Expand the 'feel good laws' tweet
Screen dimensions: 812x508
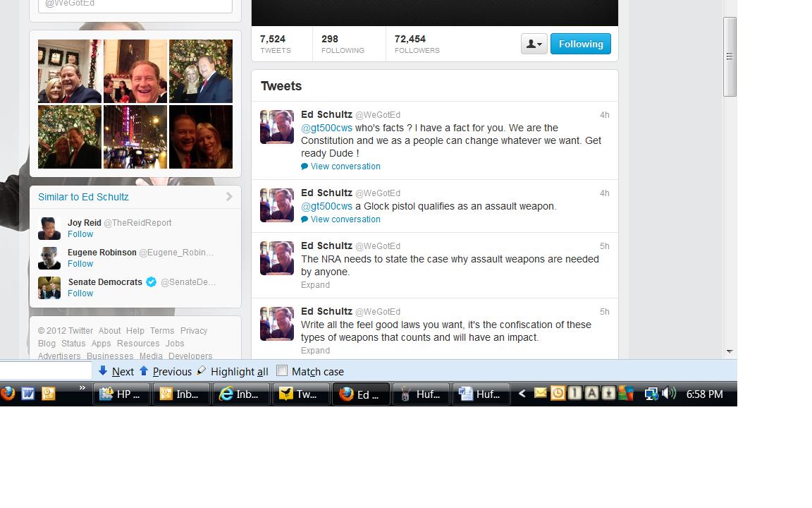(315, 351)
